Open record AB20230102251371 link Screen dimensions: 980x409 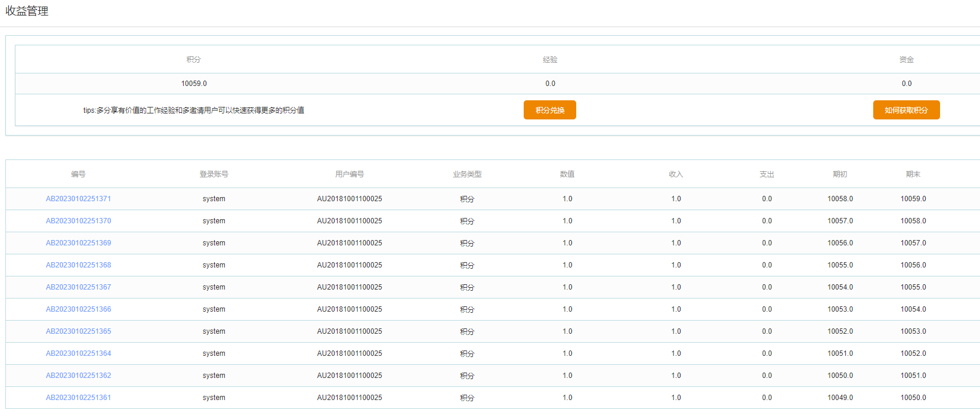(78, 199)
